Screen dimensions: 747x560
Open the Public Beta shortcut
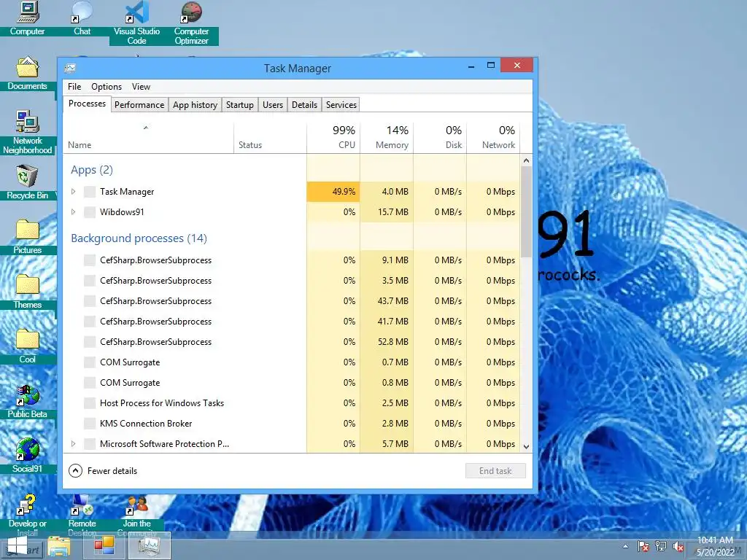(27, 402)
